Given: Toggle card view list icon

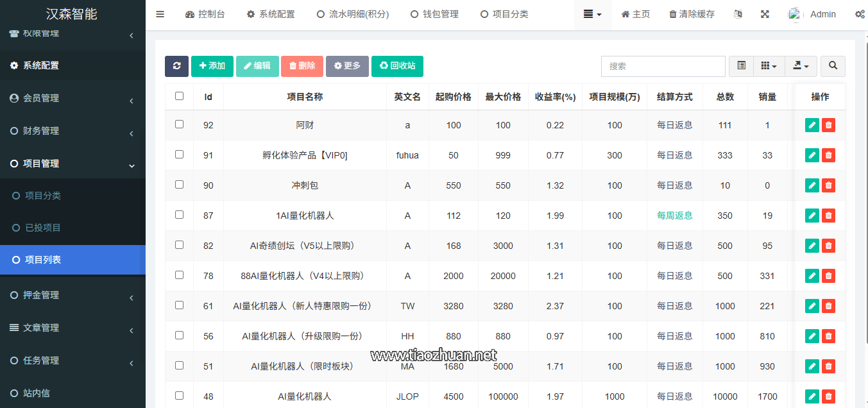Looking at the screenshot, I should click(x=741, y=66).
